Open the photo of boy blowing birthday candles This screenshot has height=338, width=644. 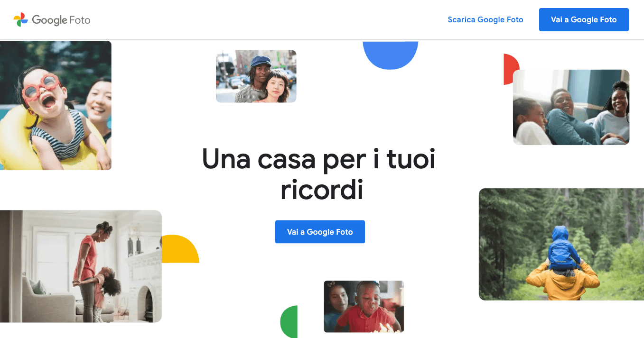(x=364, y=306)
